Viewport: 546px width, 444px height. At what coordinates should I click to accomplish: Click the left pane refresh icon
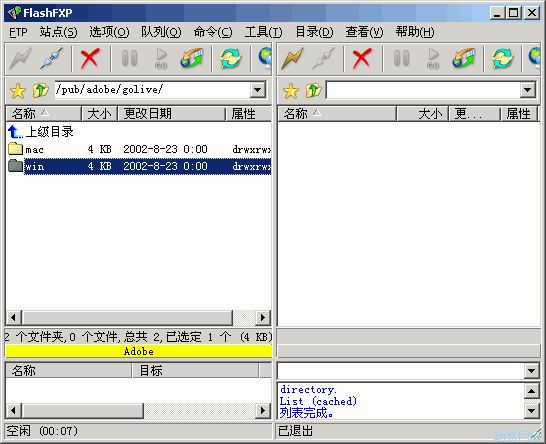[x=231, y=58]
